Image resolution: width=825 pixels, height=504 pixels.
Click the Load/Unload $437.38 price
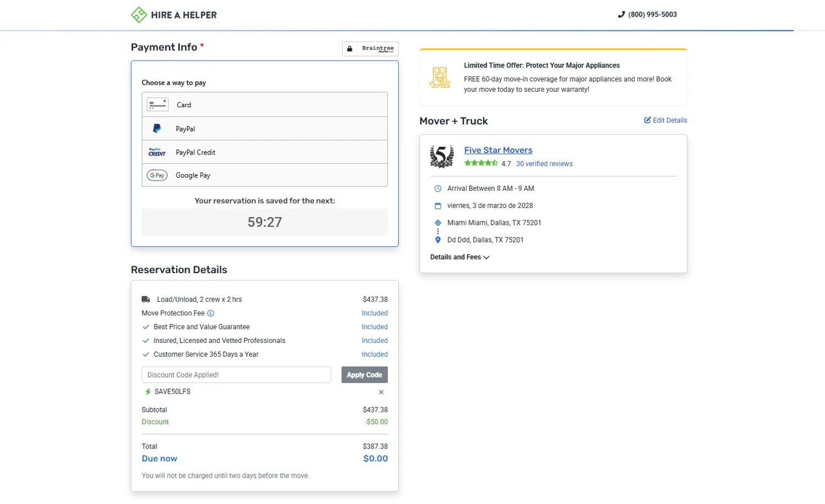375,300
